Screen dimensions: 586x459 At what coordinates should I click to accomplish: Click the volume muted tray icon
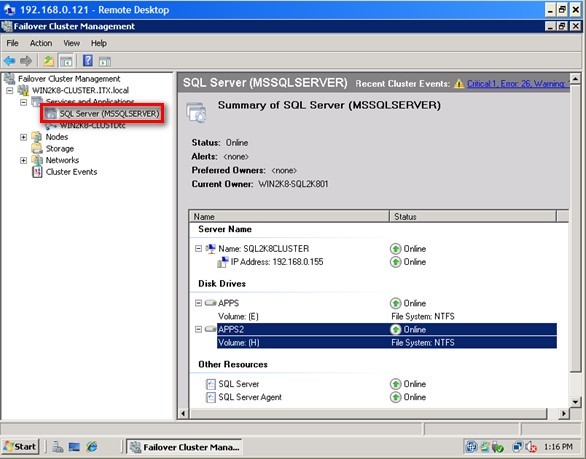click(x=531, y=447)
